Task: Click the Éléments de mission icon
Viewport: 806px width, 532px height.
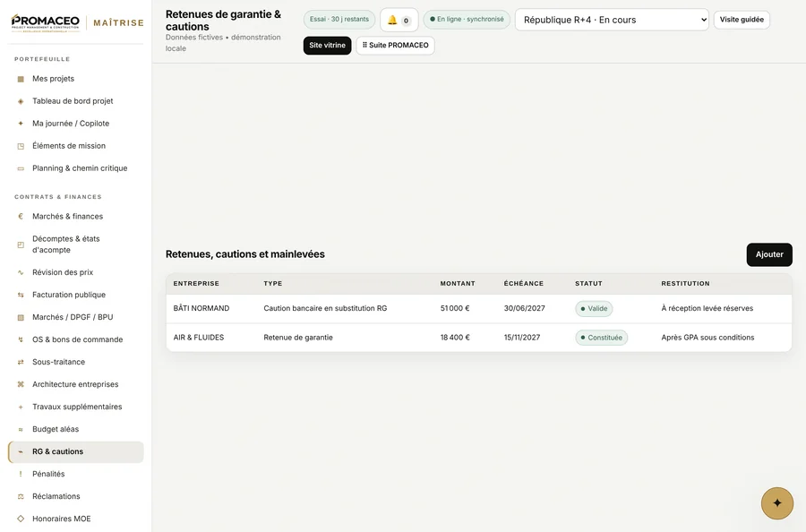Action: pyautogui.click(x=21, y=146)
